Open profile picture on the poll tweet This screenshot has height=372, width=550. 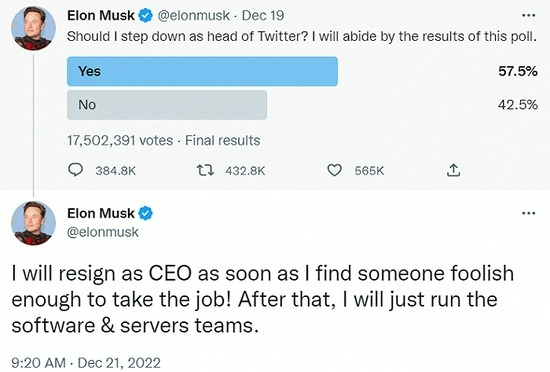click(33, 28)
